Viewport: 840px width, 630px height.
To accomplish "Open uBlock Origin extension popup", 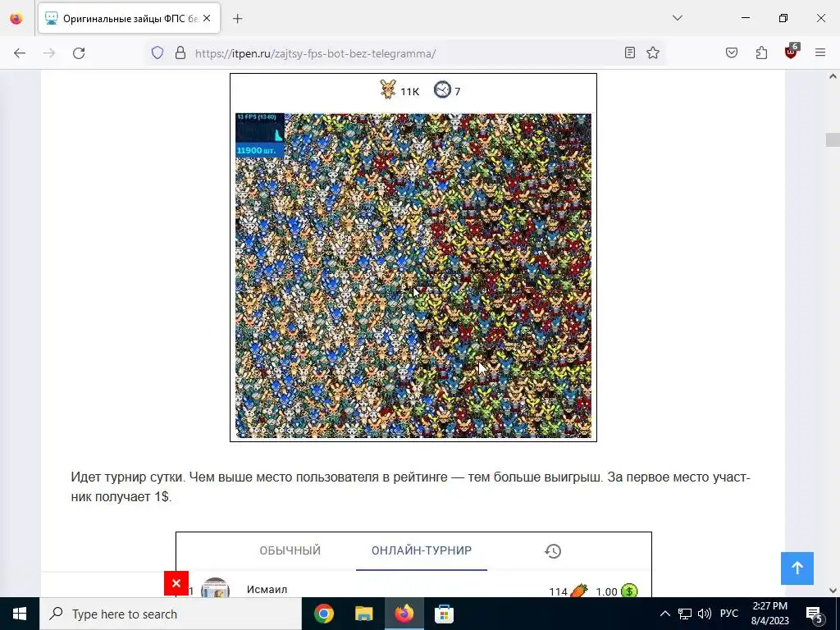I will tap(792, 52).
